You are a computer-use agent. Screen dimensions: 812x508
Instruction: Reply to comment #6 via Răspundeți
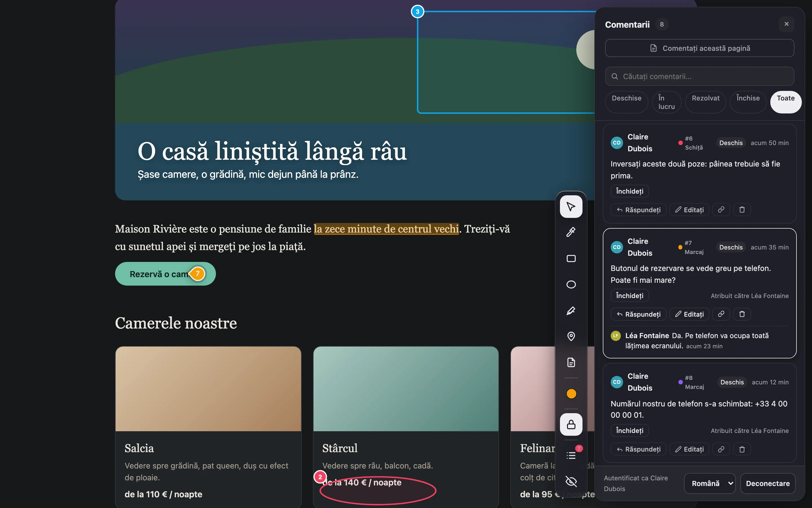(x=638, y=210)
